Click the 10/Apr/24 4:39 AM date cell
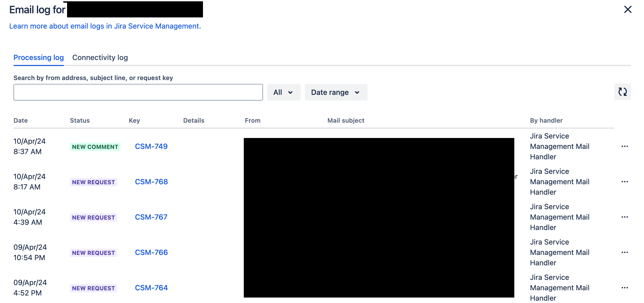This screenshot has width=644, height=303. click(x=29, y=217)
